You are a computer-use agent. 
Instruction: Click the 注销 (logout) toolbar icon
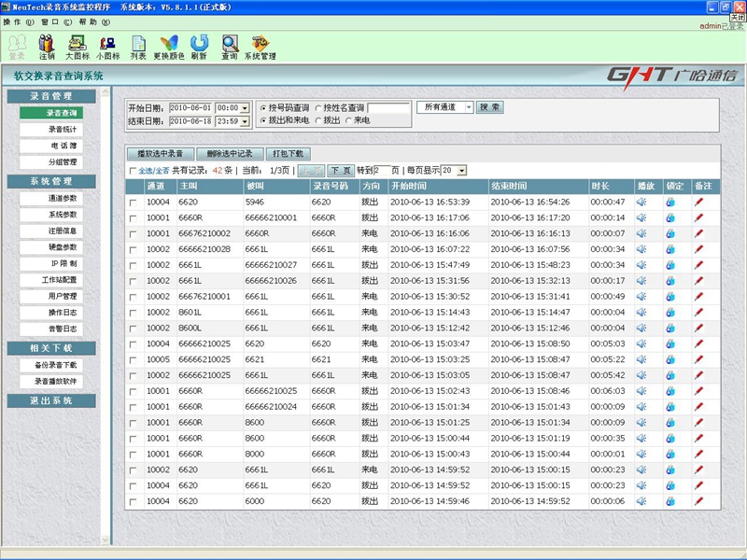[x=47, y=47]
